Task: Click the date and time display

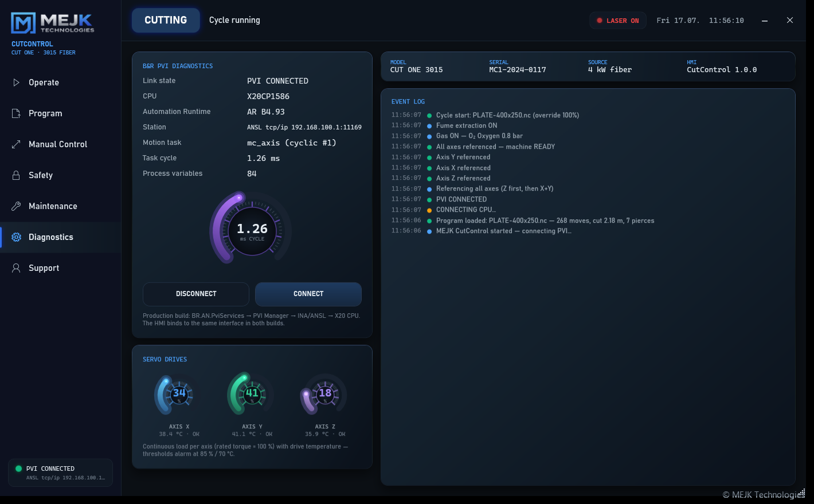Action: pos(700,21)
